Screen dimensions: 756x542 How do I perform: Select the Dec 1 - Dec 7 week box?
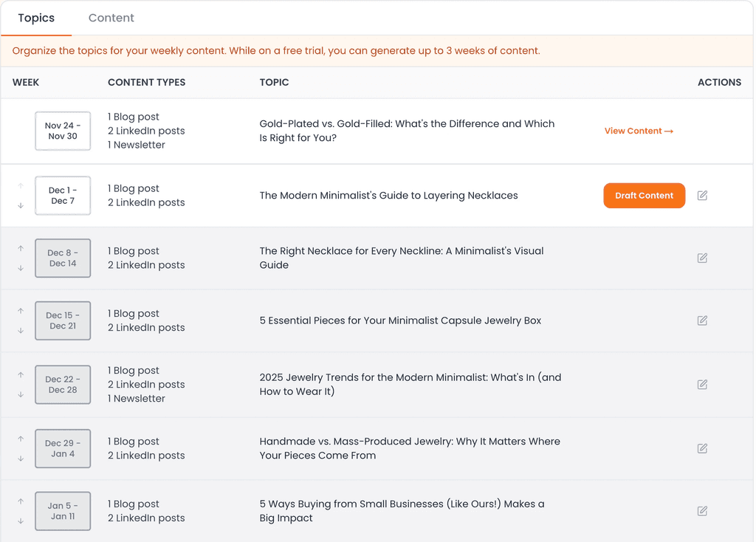point(63,195)
